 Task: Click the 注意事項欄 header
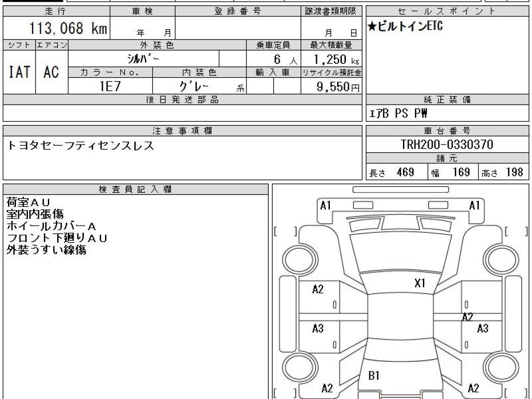click(x=183, y=131)
